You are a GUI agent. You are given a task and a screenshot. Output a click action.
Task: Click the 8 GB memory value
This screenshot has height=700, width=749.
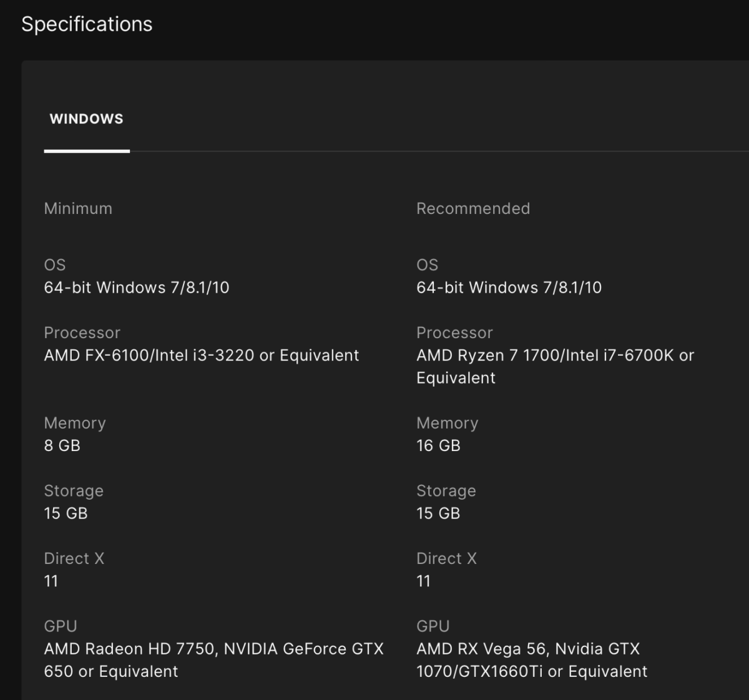tap(62, 445)
